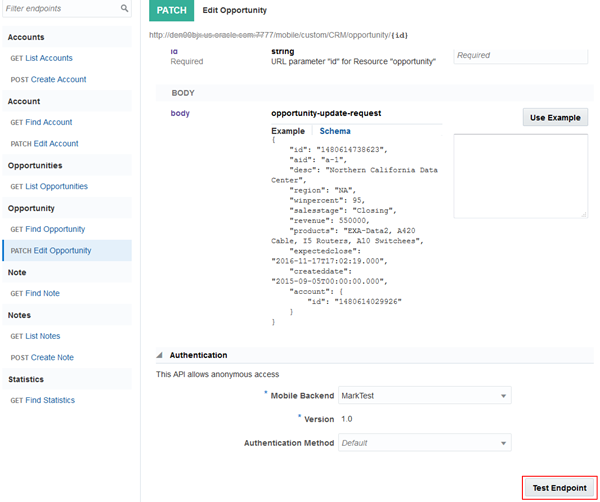
Task: Switch to the Example tab
Action: 288,132
